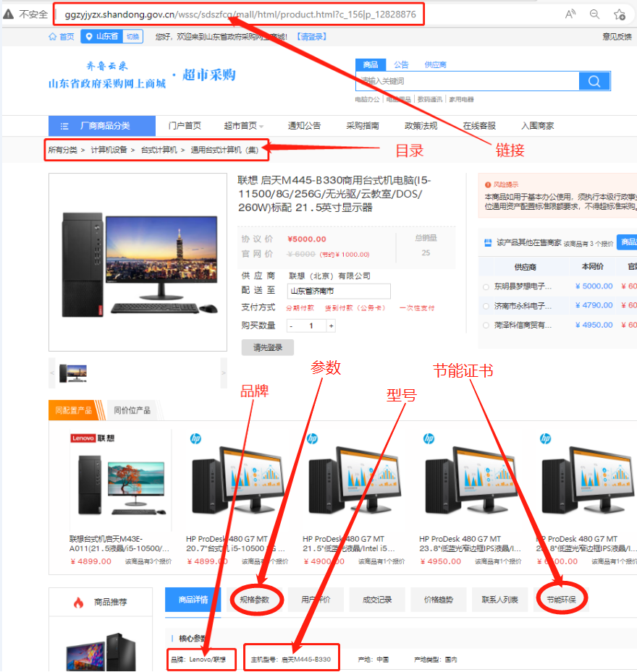The image size is (637, 672).
Task: Click the risk warning icon beside 风险提示
Action: point(488,184)
